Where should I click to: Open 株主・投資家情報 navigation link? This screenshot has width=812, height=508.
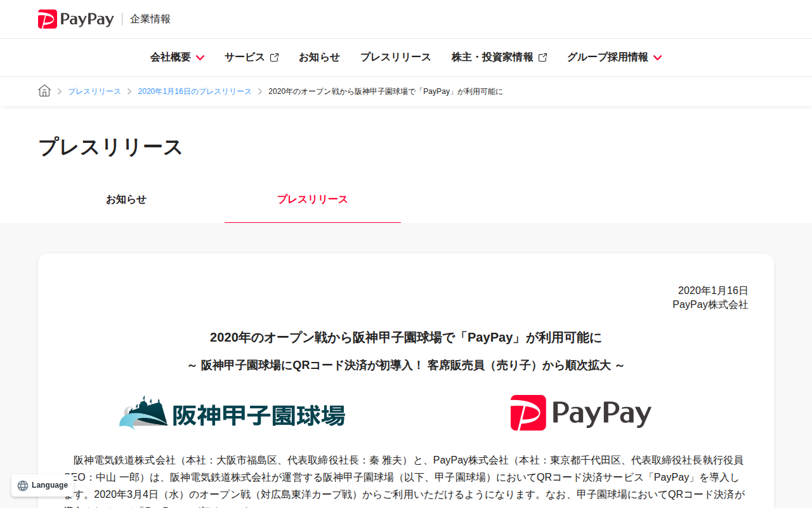coord(499,57)
